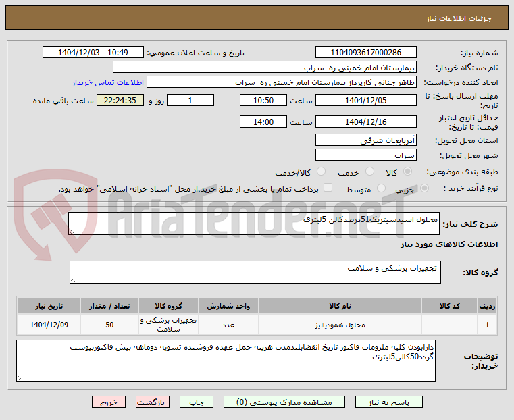The height and width of the screenshot is (420, 514).
Task: Click the need date cell 1404/12/09
Action: pos(49,325)
